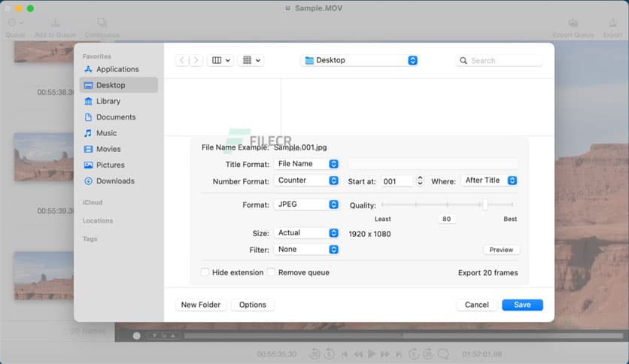This screenshot has height=364, width=629.
Task: Open the grid grouping options icon
Action: tap(250, 60)
